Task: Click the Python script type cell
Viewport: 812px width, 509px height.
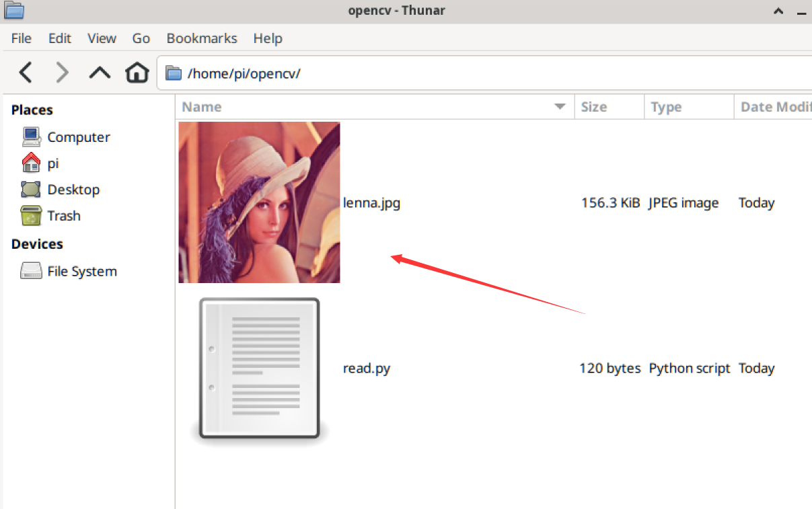Action: click(690, 368)
